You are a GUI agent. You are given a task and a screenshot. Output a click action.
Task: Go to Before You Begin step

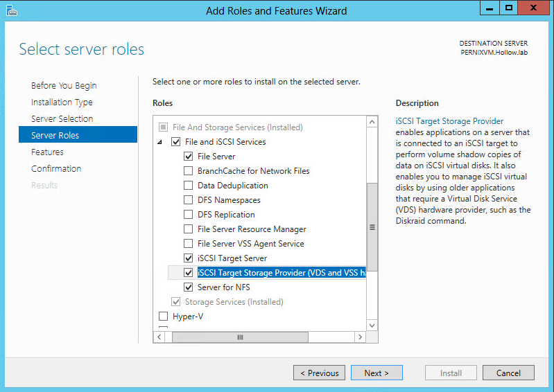click(64, 86)
